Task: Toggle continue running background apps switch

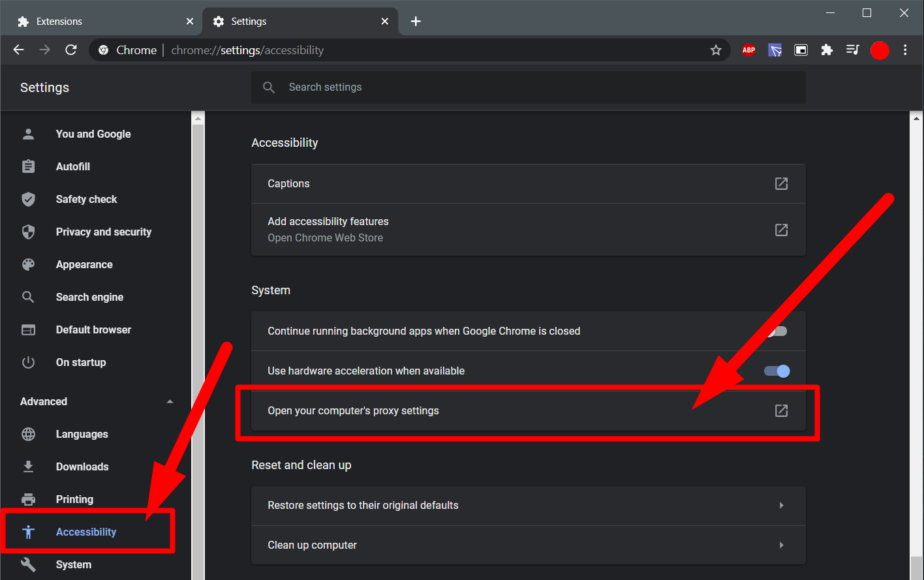Action: click(x=777, y=331)
